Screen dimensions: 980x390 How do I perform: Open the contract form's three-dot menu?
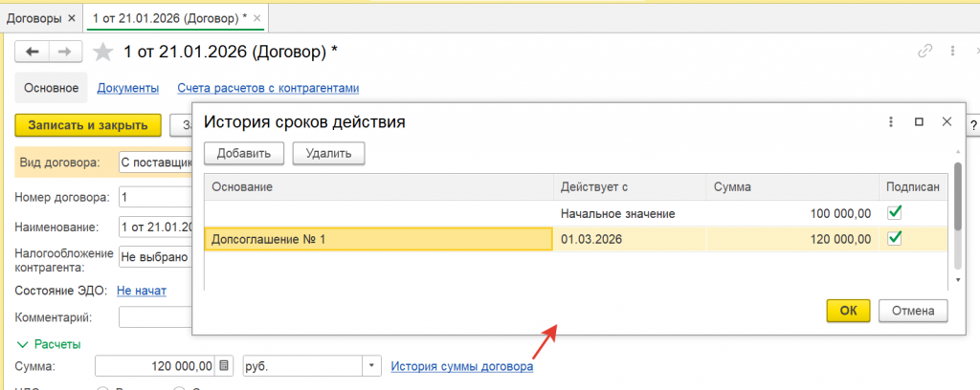pyautogui.click(x=953, y=51)
